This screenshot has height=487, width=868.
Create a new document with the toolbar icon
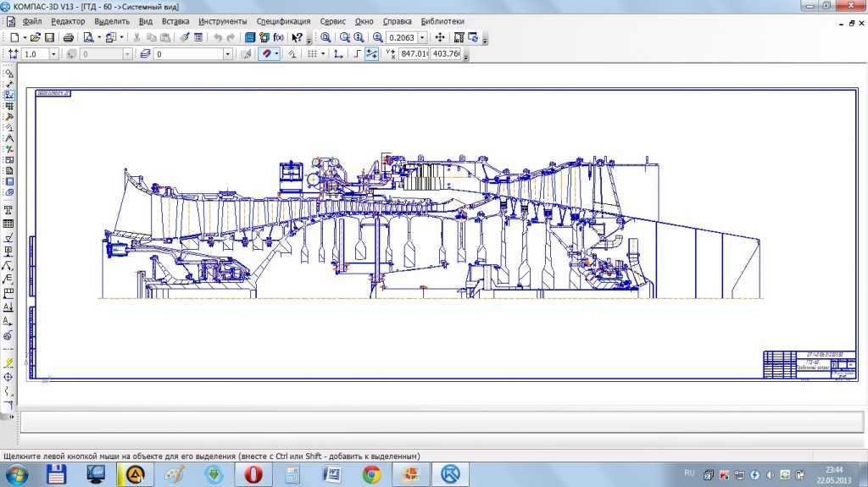point(14,37)
